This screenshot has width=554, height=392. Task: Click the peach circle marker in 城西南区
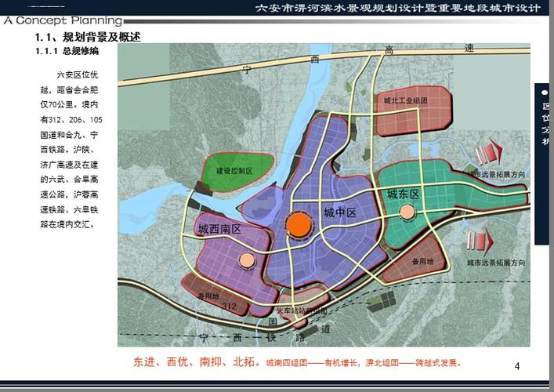click(x=247, y=260)
